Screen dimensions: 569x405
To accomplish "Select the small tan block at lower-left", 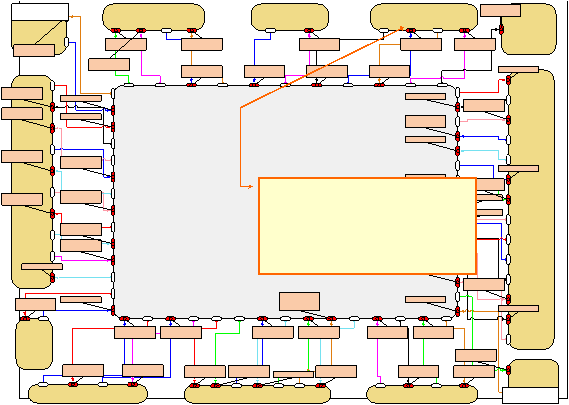I will pyautogui.click(x=34, y=344).
